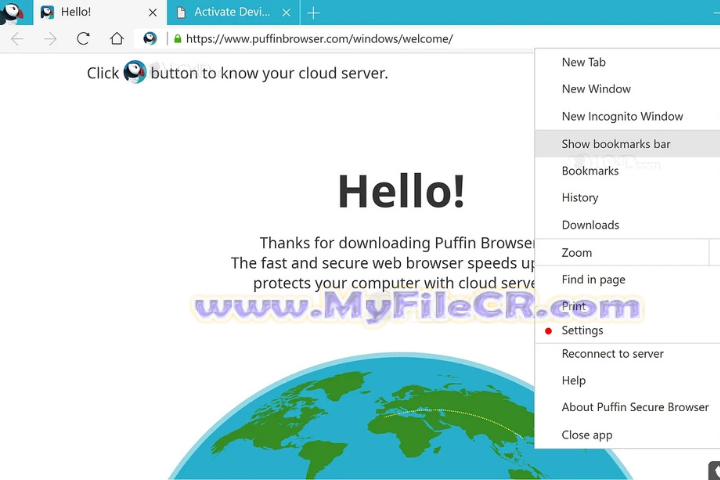Open Downloads from the menu

click(x=627, y=225)
